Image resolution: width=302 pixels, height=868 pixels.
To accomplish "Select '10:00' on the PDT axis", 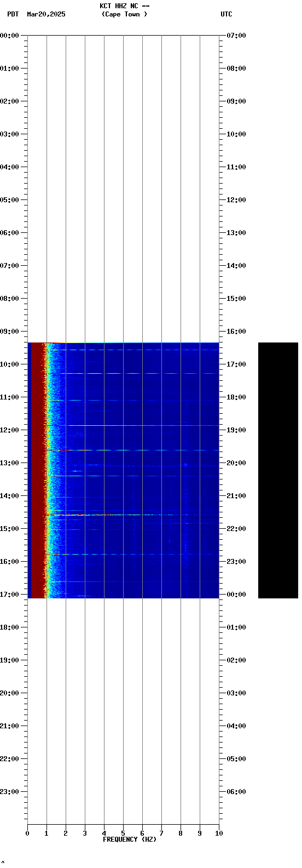I will pyautogui.click(x=9, y=364).
